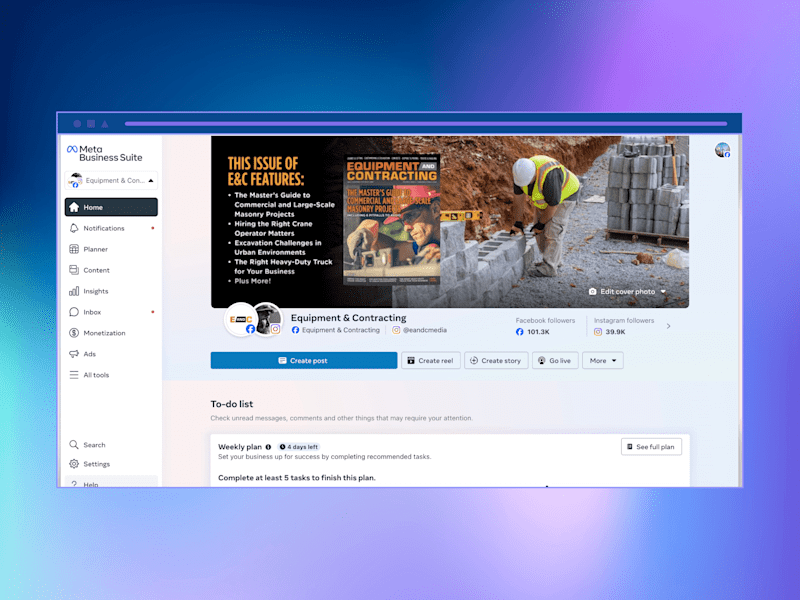Click Edit cover photo
The image size is (800, 600).
627,291
